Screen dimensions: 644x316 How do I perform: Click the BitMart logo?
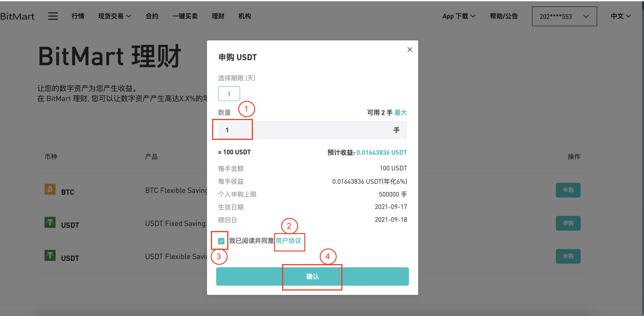coord(17,16)
